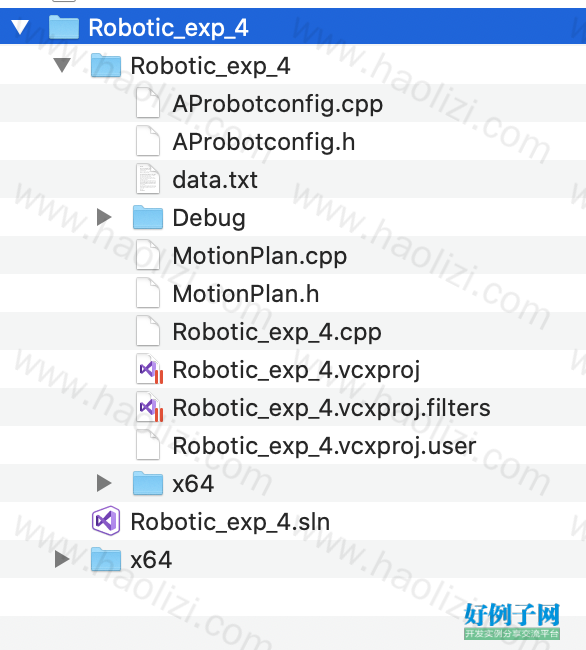Click the Visual Studio solution icon of Robotic_exp_4.sln
Screen dimensions: 586x650
(x=106, y=521)
